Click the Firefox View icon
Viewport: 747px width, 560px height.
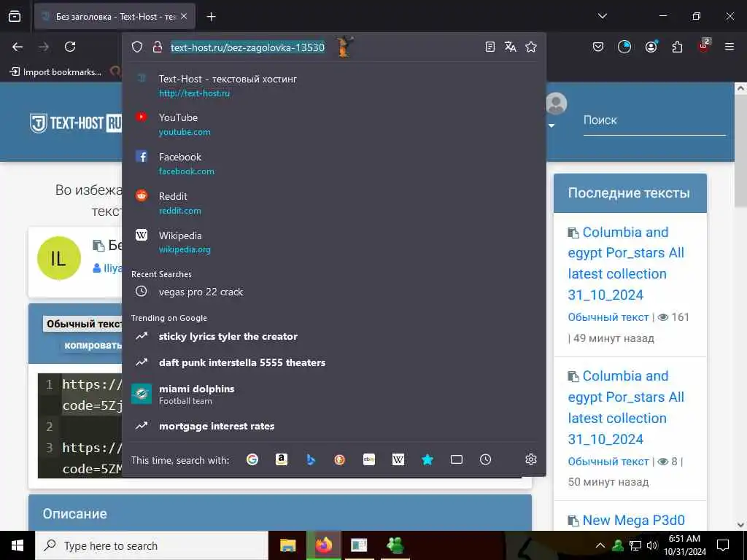coord(15,16)
